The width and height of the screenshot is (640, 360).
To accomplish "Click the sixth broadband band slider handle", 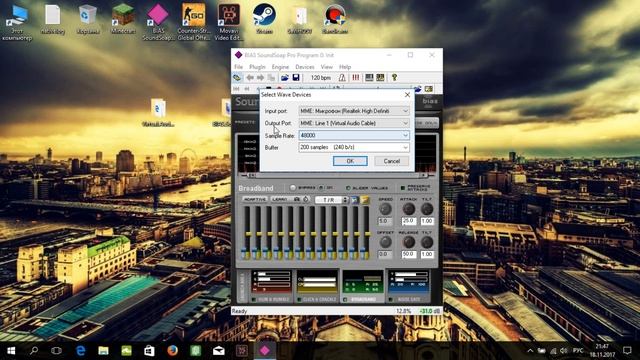I will (x=302, y=234).
